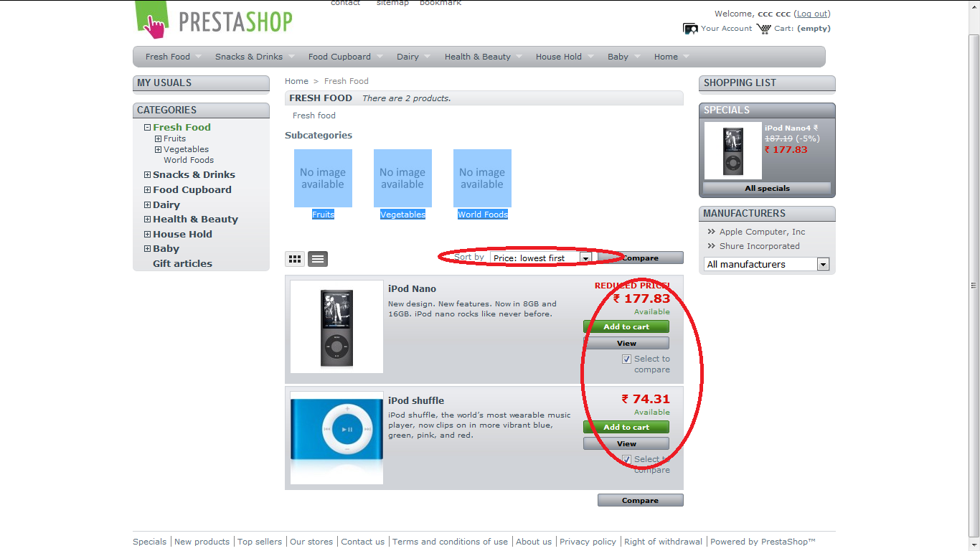Open New products footer link
Image resolution: width=980 pixels, height=551 pixels.
202,542
